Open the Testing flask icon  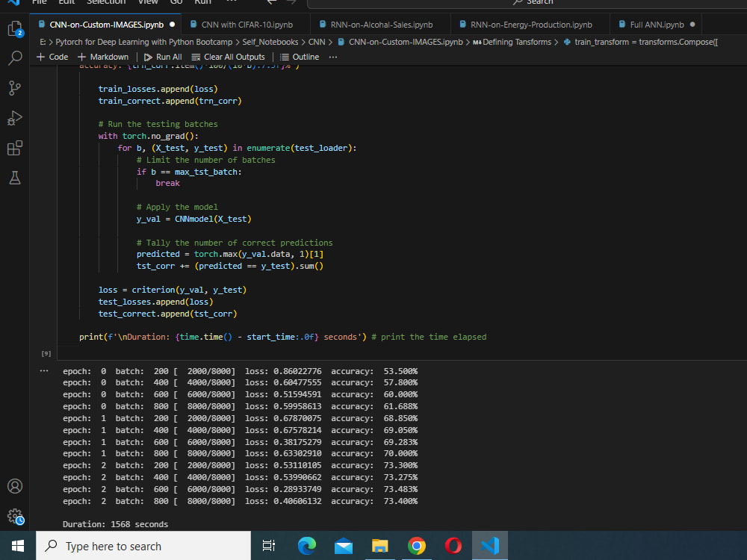pos(15,178)
